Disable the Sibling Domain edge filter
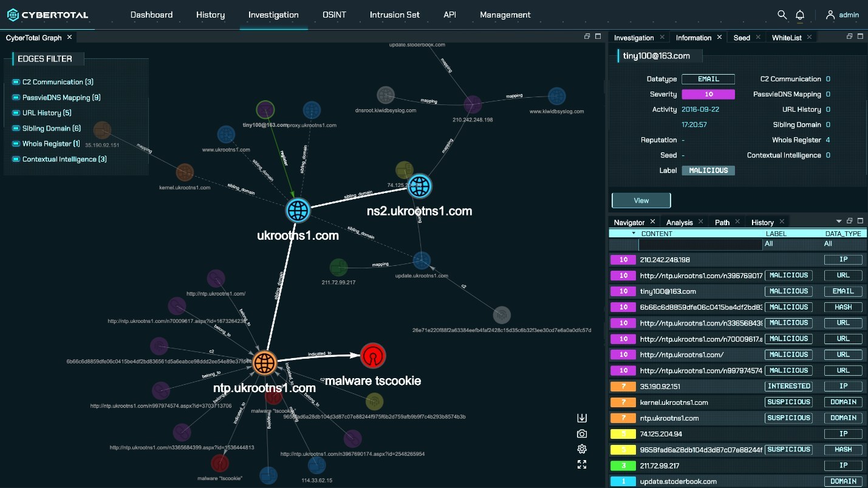The width and height of the screenshot is (868, 488). click(x=16, y=129)
